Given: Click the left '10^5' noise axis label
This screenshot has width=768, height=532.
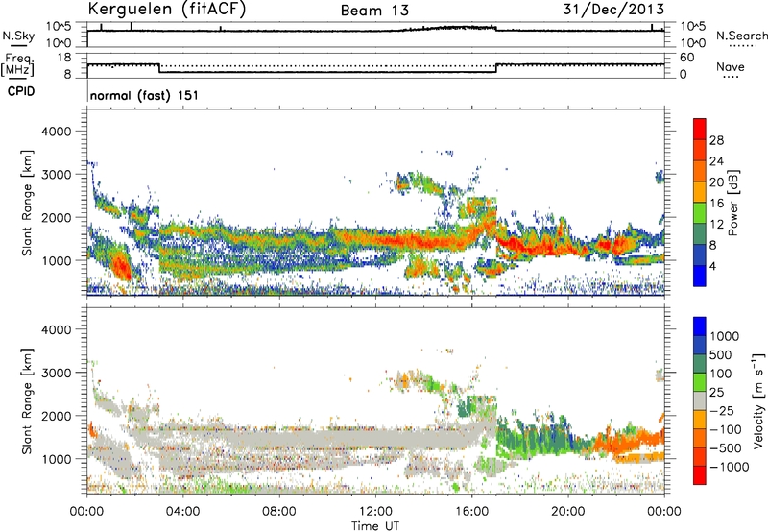Looking at the screenshot, I should click(x=59, y=26).
